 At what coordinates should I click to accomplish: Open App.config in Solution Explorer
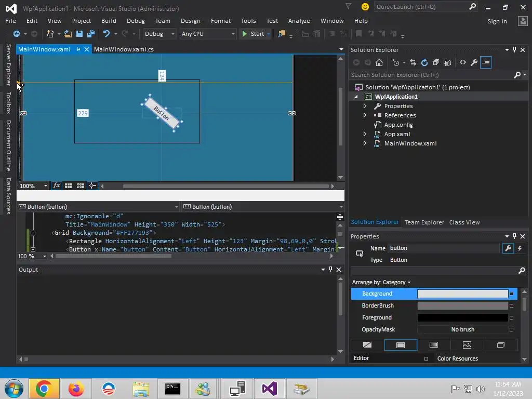pos(398,125)
